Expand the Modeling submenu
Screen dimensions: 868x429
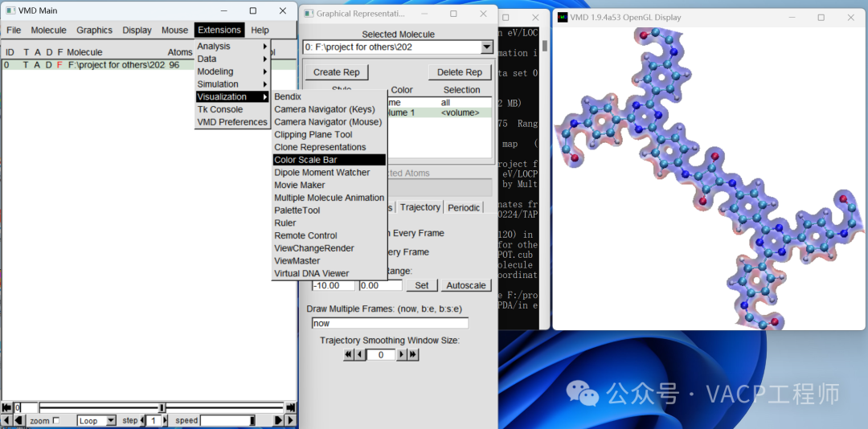(232, 71)
